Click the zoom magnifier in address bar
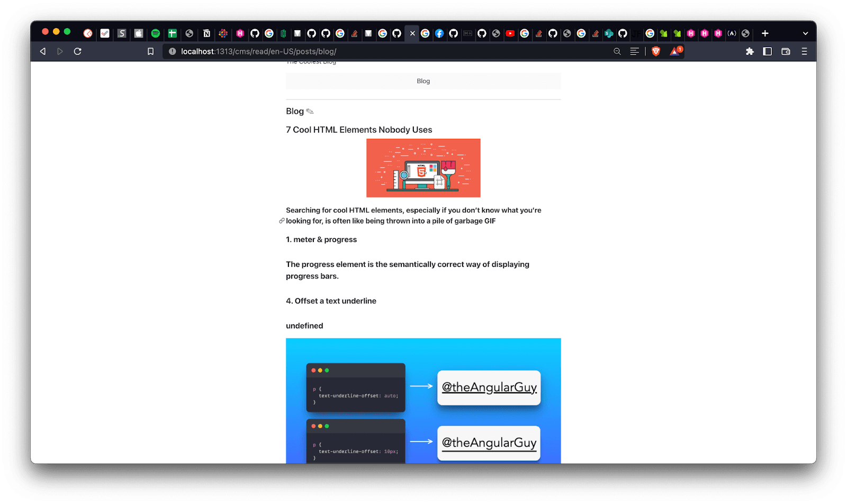The width and height of the screenshot is (847, 504). coord(617,51)
